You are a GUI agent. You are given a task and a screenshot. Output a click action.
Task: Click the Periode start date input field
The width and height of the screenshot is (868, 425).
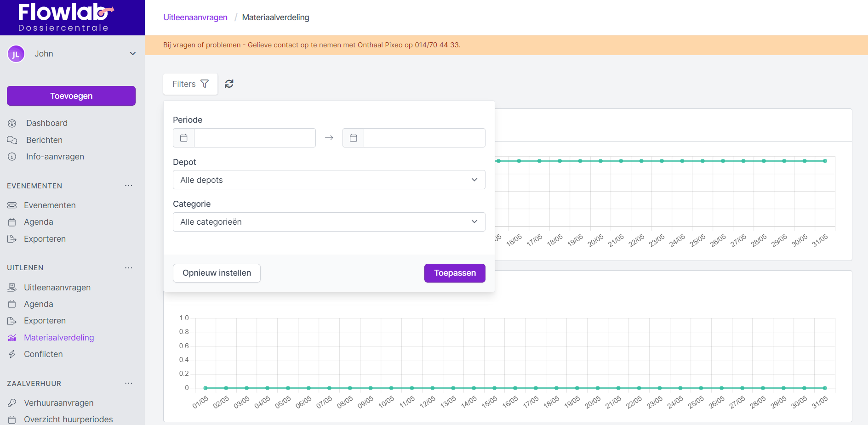[x=255, y=138]
